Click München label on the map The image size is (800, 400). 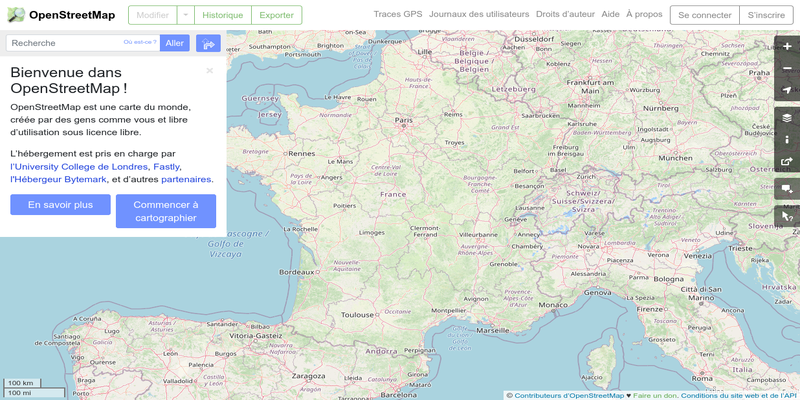click(675, 158)
